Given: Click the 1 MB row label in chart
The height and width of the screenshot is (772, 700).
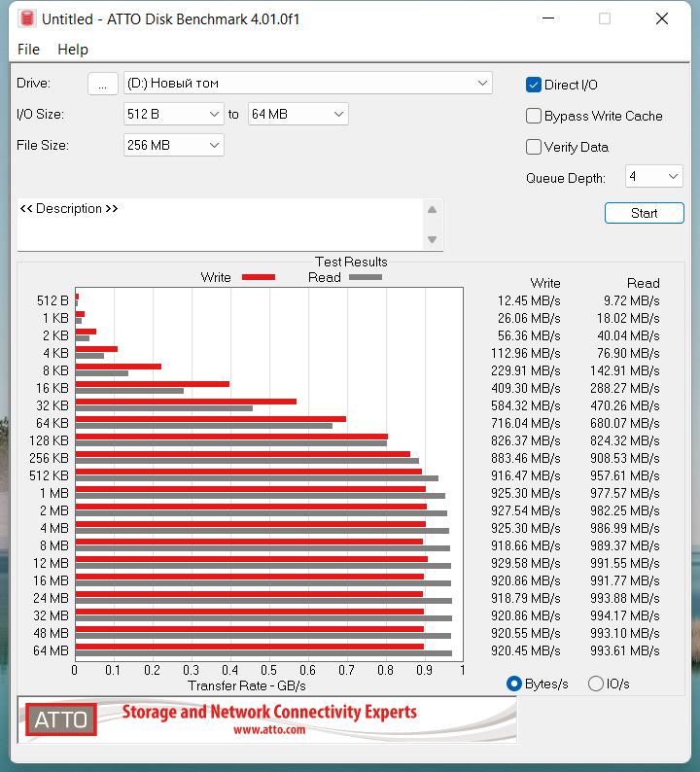Looking at the screenshot, I should point(54,493).
